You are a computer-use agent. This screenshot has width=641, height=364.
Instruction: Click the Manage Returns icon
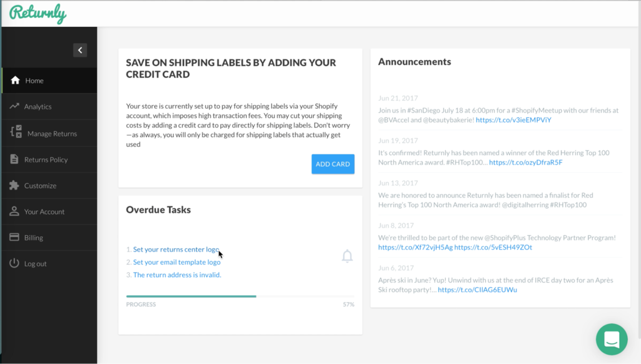[x=16, y=131]
